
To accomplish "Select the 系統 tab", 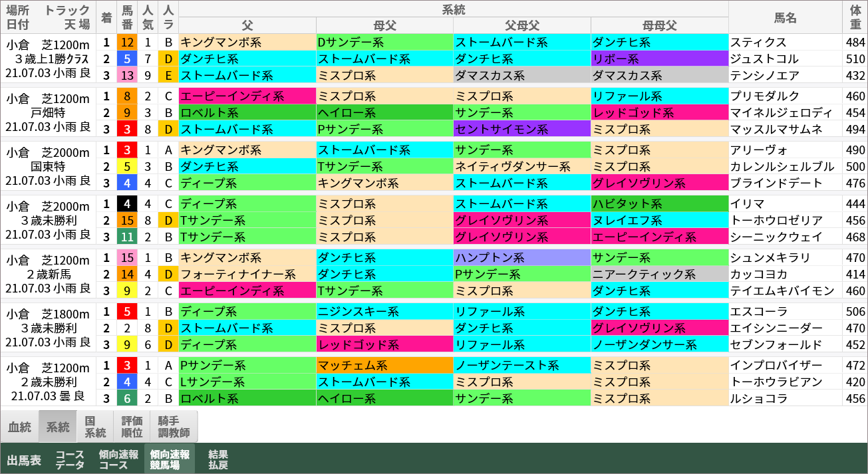I will click(x=57, y=427).
